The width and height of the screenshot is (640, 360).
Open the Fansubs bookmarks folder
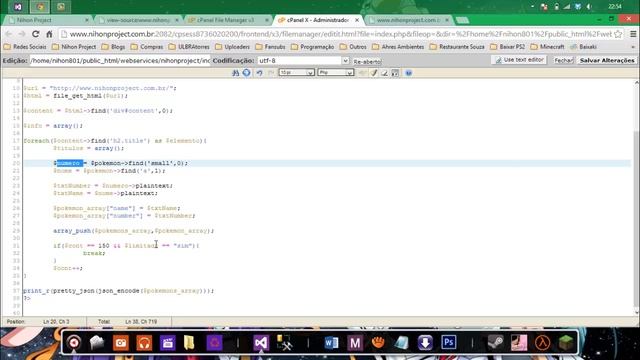270,47
